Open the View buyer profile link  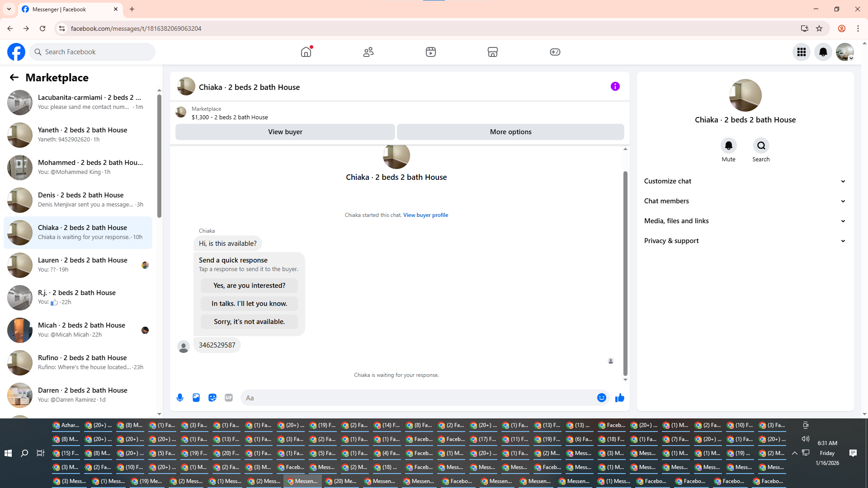coord(425,215)
